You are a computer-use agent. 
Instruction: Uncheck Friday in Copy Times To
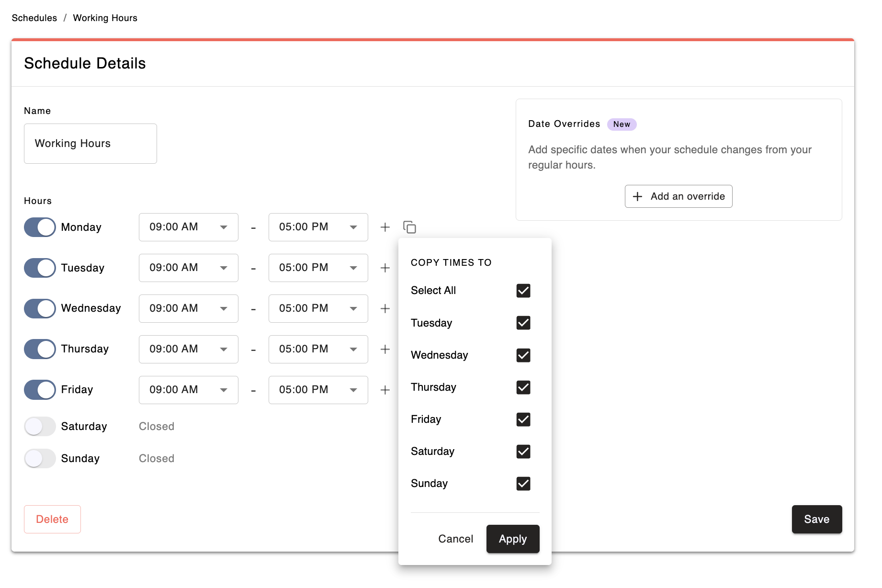523,419
